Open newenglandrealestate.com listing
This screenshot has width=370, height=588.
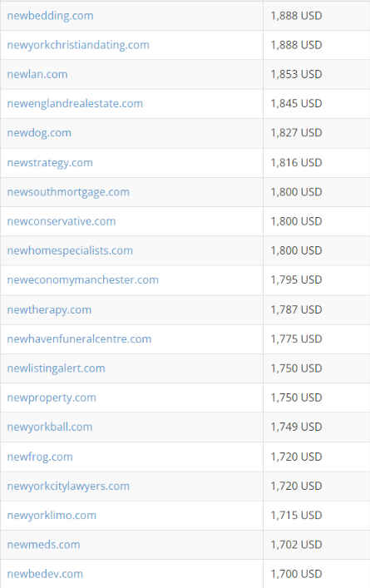coord(75,103)
